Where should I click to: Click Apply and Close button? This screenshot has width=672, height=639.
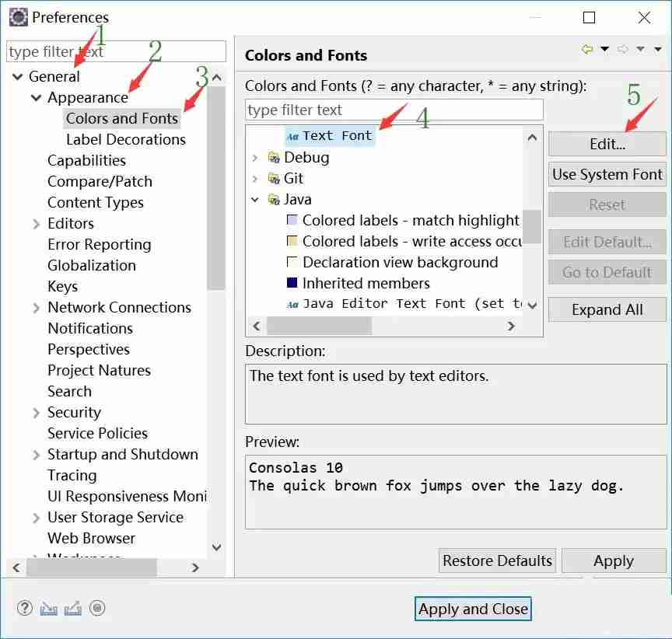click(x=473, y=609)
